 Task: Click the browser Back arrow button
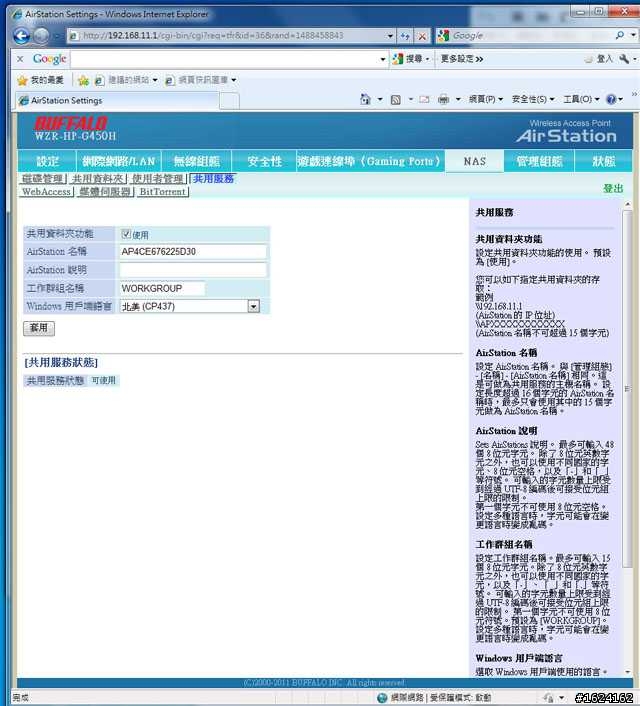[x=21, y=36]
